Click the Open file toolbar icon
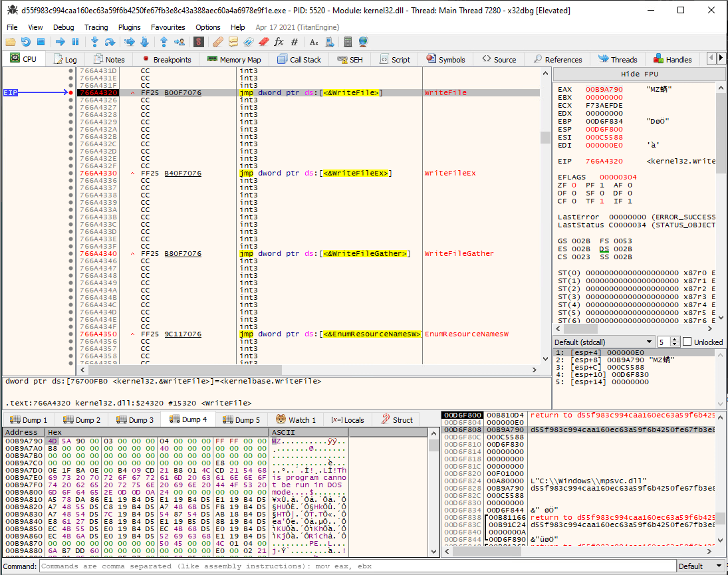This screenshot has height=575, width=728. point(10,43)
